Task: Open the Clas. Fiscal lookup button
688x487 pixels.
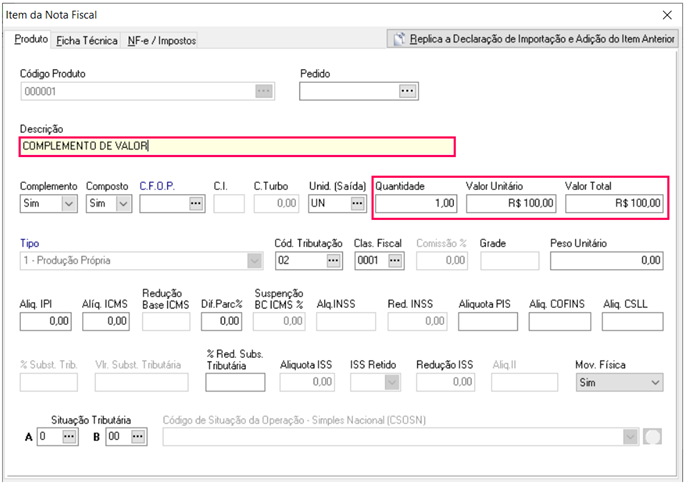Action: tap(395, 260)
